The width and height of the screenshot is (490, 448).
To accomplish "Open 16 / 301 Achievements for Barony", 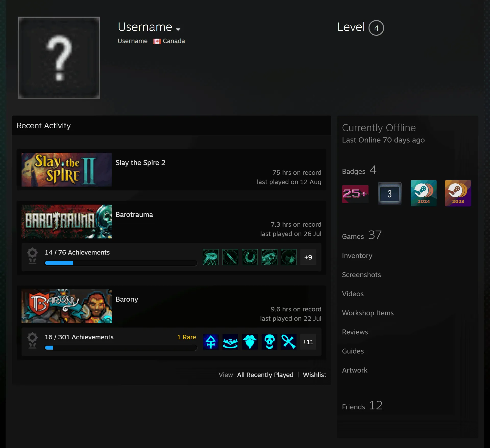I will pos(79,337).
